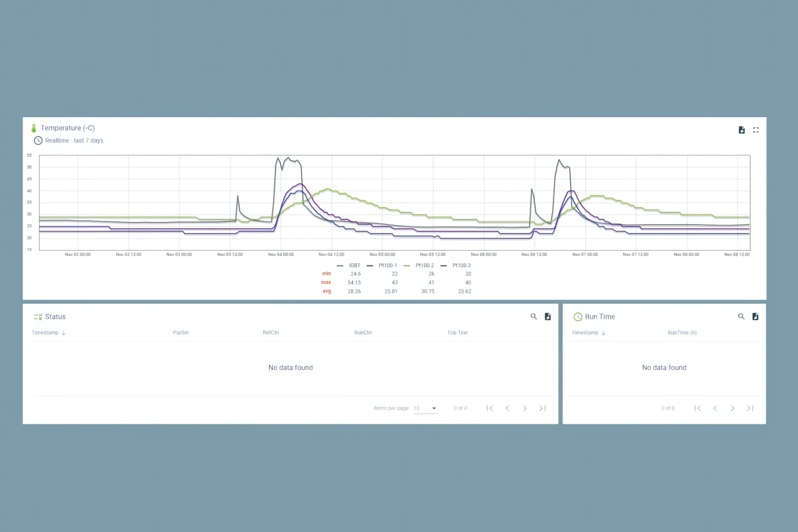Export temperature chart data file
Screen dimensions: 798x532
[741, 130]
